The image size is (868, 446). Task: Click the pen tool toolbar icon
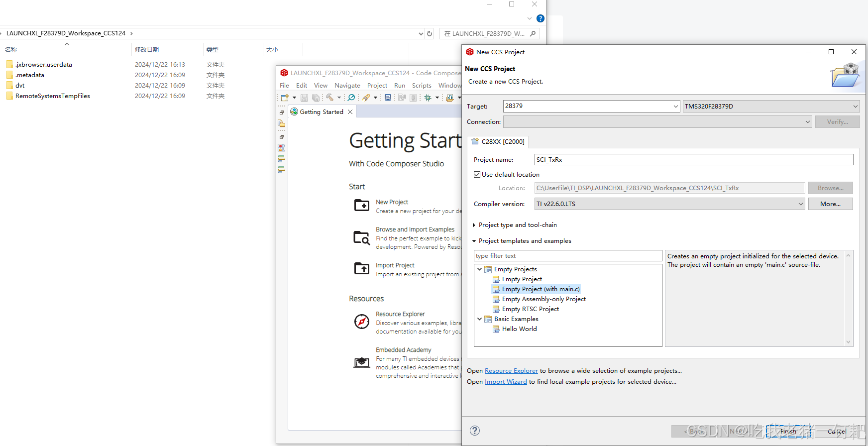366,98
